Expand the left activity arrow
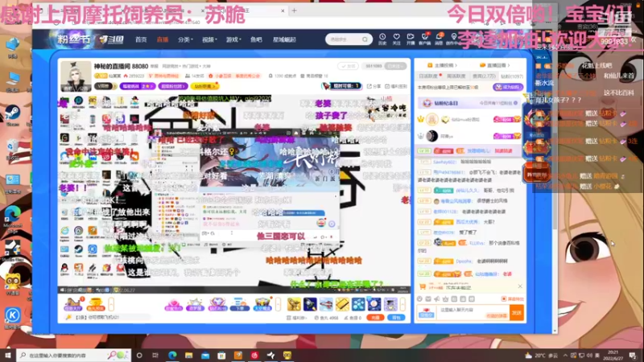The width and height of the screenshot is (644, 362). pos(111,304)
